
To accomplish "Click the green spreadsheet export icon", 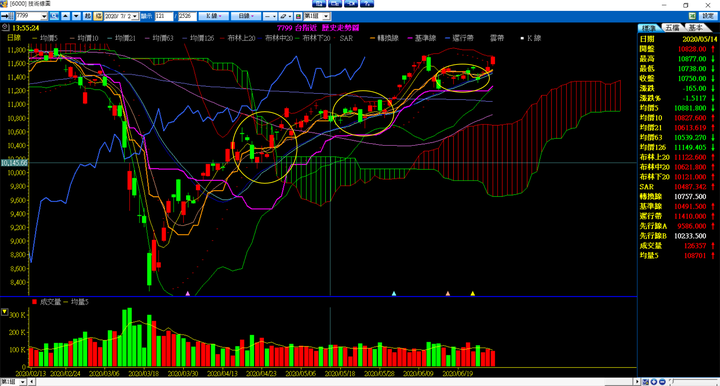I will 692,16.
